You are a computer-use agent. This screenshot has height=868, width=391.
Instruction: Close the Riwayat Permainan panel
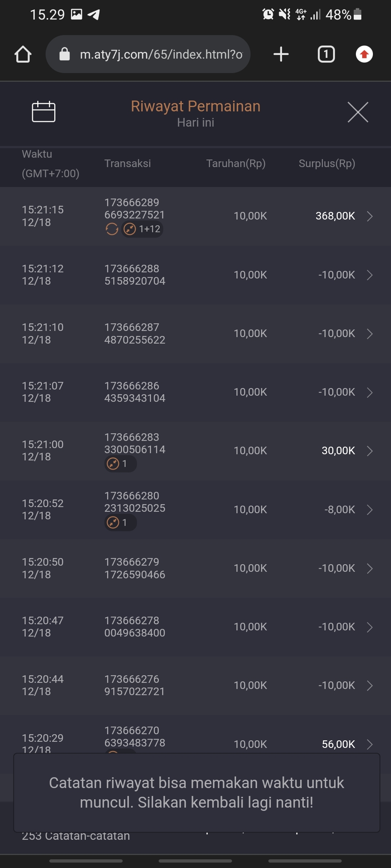[x=358, y=112]
